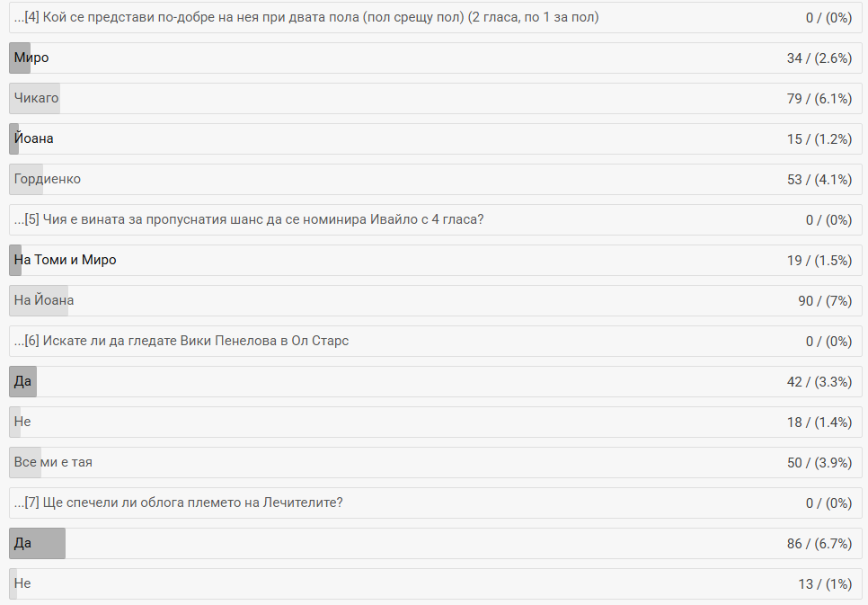Image resolution: width=868 pixels, height=605 pixels.
Task: Open question [6] about Вики Пенелова
Action: tap(182, 341)
